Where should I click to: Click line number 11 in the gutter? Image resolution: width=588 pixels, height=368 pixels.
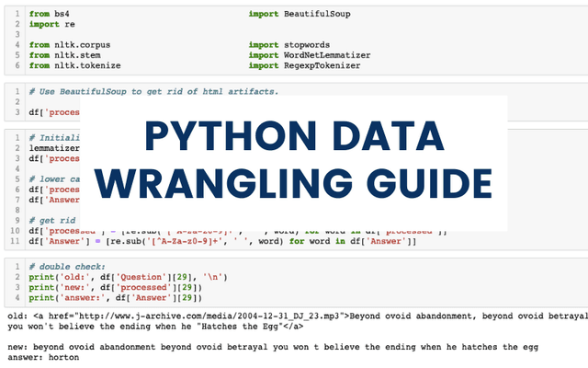pyautogui.click(x=15, y=241)
